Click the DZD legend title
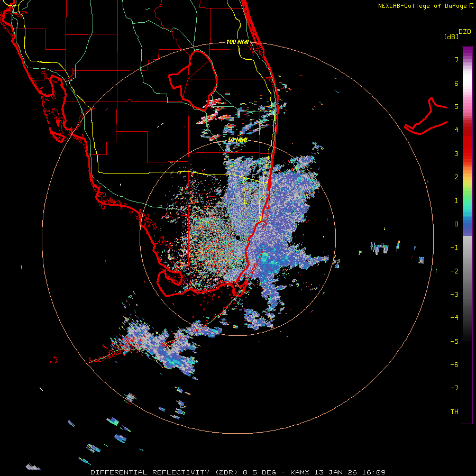This screenshot has height=476, width=476. [465, 32]
